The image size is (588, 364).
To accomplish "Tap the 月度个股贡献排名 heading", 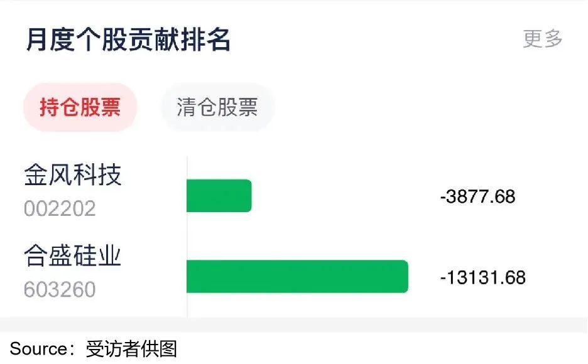I will tap(128, 40).
